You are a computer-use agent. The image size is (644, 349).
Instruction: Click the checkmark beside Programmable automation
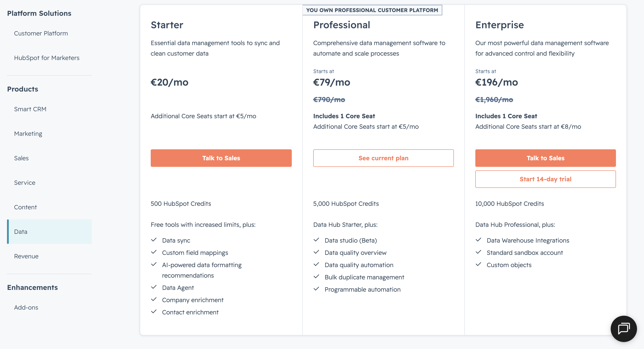316,289
